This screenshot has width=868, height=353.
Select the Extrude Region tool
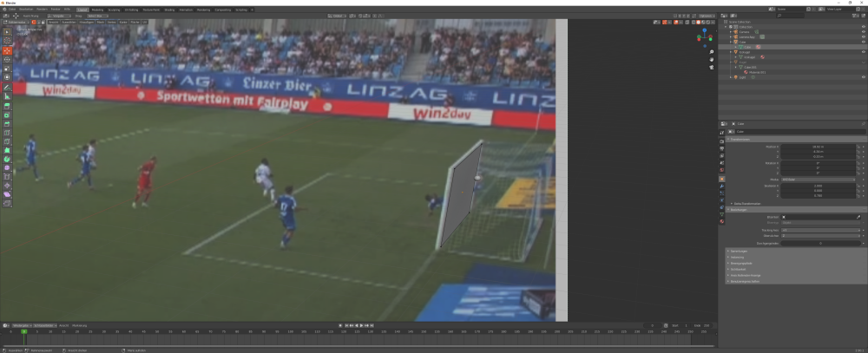click(x=7, y=106)
